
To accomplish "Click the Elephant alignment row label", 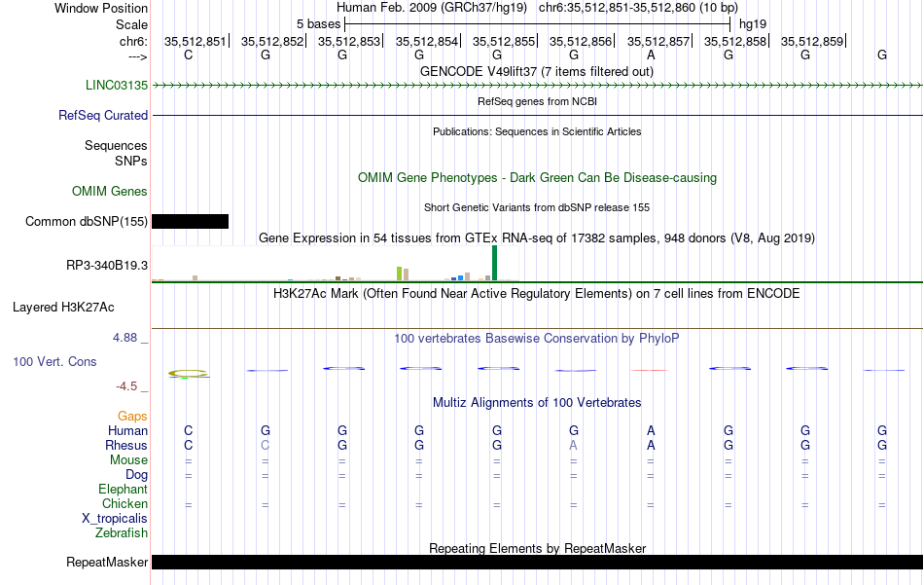I will (x=124, y=489).
